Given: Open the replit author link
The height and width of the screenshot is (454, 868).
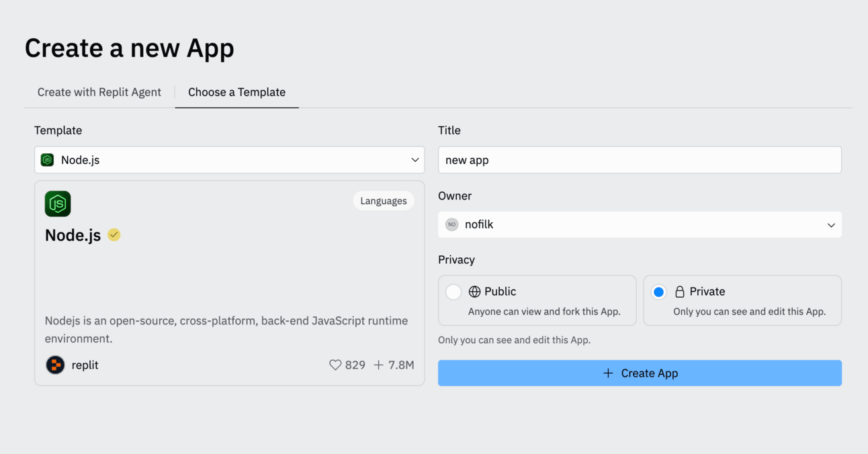Looking at the screenshot, I should (85, 365).
